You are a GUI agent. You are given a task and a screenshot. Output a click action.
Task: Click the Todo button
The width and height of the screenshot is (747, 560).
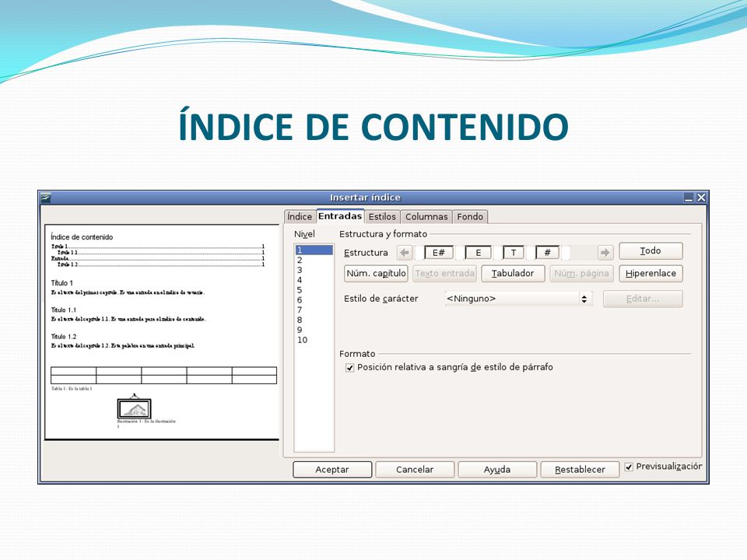pyautogui.click(x=651, y=251)
